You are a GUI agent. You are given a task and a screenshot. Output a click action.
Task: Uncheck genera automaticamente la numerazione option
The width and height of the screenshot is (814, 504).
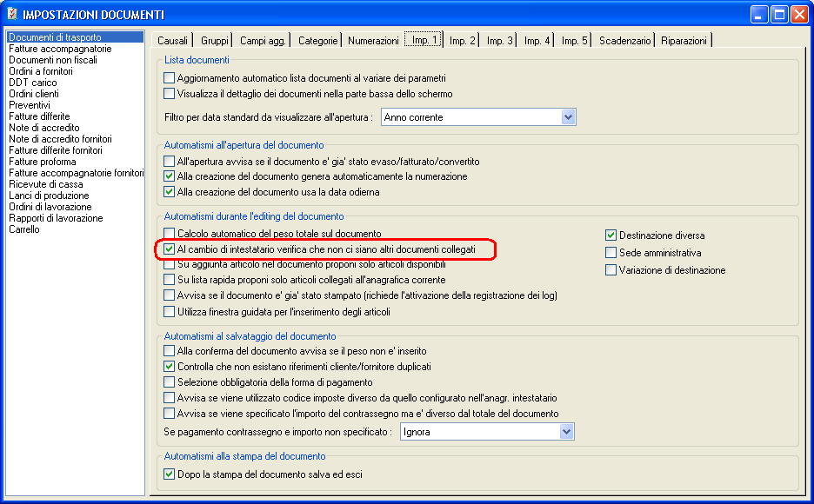pyautogui.click(x=170, y=176)
